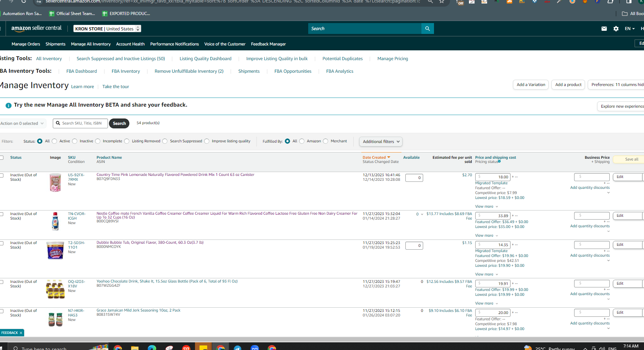
Task: Select the Amazon fulfilled-by radio button
Action: coord(302,141)
